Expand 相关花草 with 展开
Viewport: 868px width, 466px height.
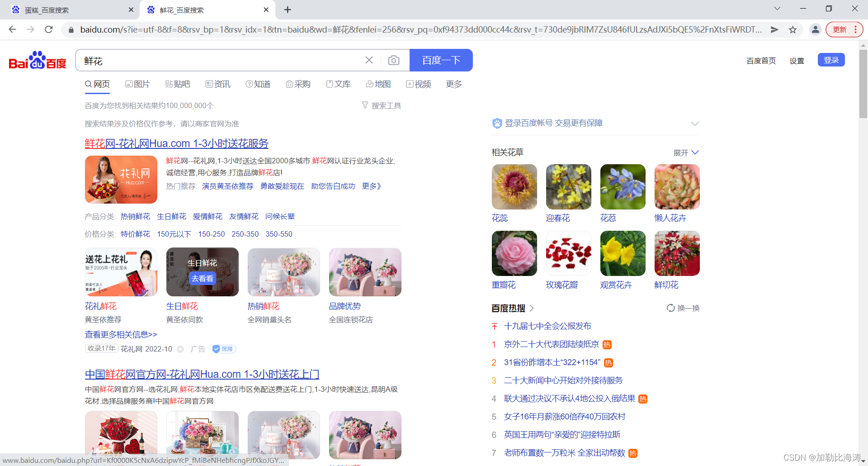(x=686, y=152)
